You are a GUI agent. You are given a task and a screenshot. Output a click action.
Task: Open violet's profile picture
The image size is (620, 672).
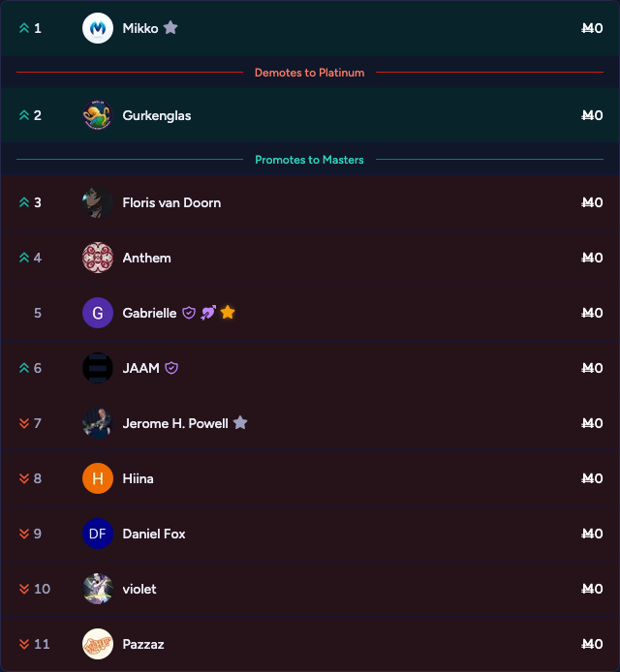click(x=98, y=589)
